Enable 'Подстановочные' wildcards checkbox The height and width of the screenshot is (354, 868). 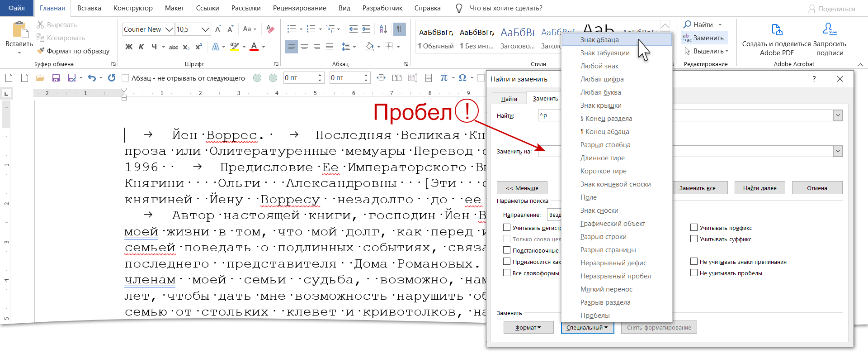tap(507, 250)
